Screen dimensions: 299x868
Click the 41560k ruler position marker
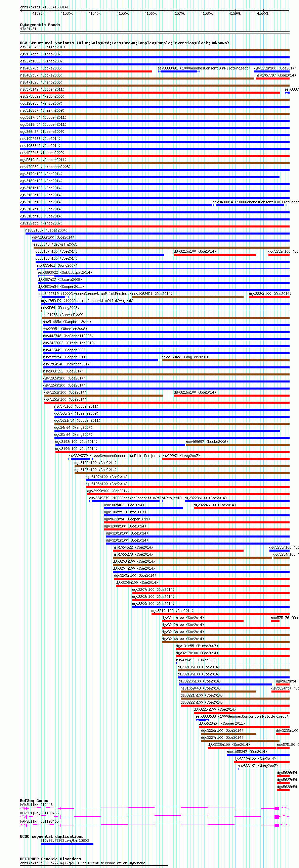point(151,14)
